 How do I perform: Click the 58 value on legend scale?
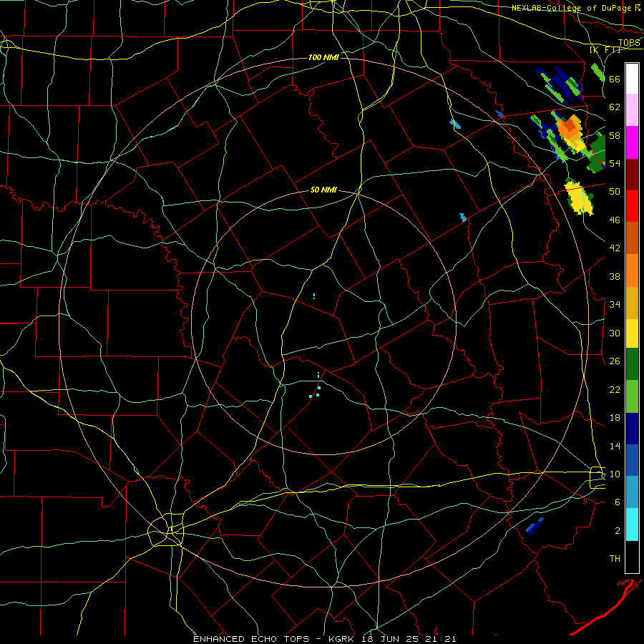coord(615,135)
